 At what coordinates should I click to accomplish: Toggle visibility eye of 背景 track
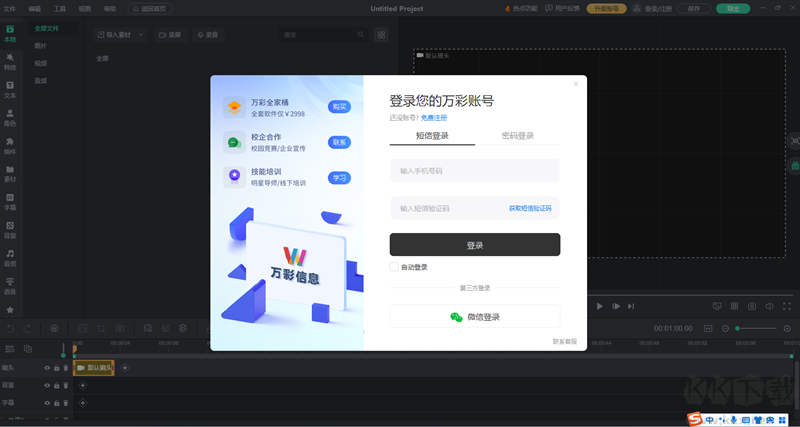pos(47,385)
